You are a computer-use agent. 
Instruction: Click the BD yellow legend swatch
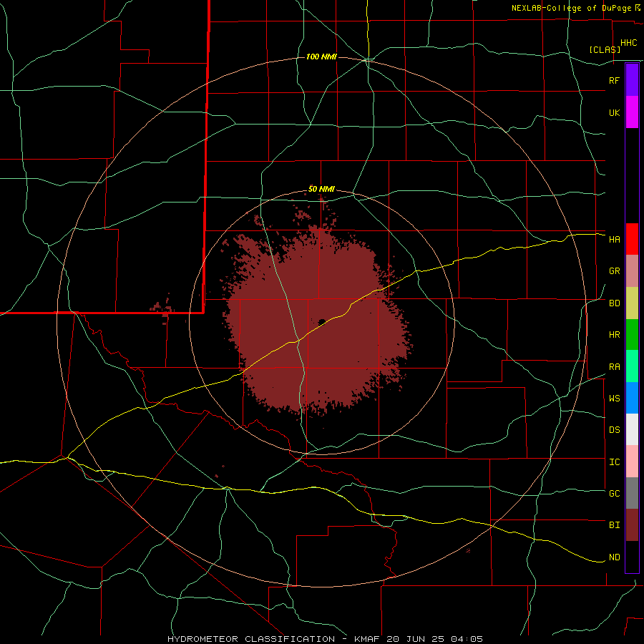click(x=632, y=303)
